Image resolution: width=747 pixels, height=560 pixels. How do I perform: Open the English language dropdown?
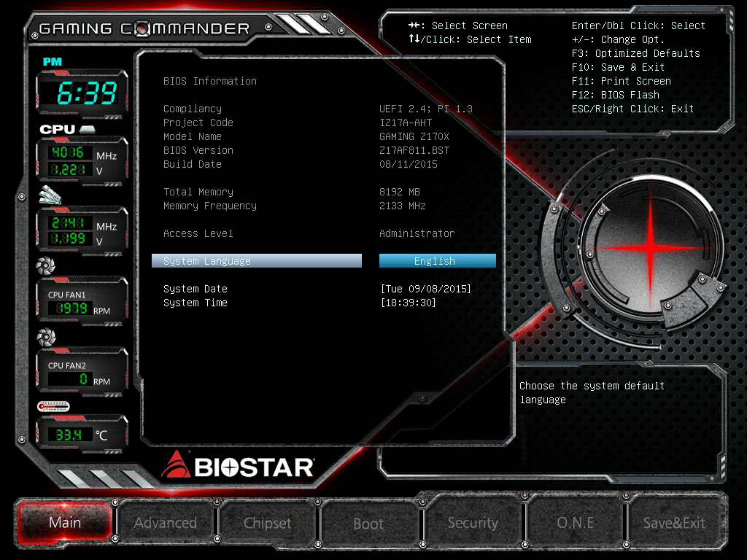click(438, 260)
